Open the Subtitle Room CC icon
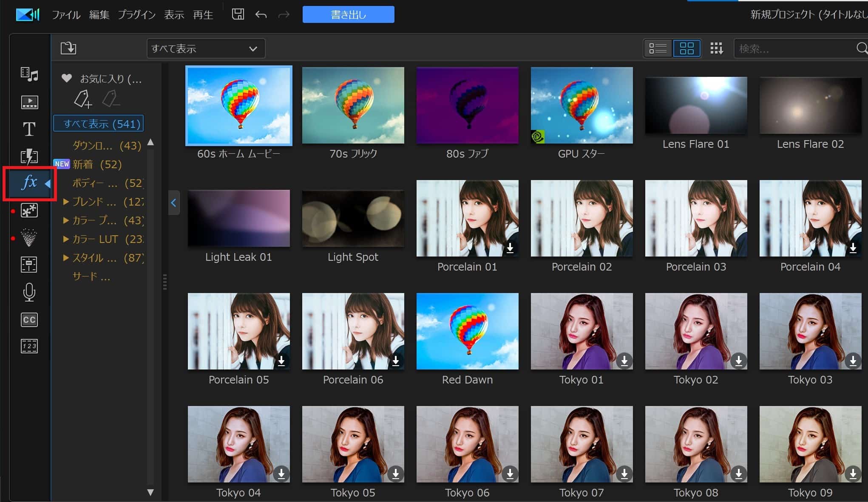Screen dimensions: 868x502 (29, 319)
